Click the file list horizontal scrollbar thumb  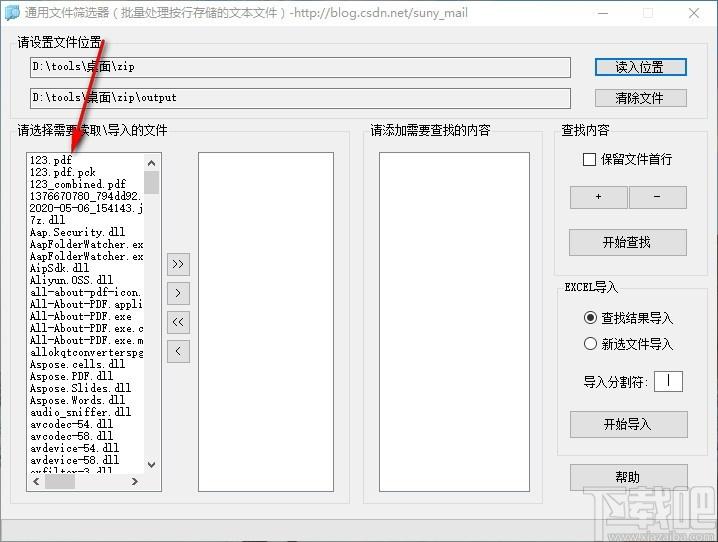pos(60,482)
